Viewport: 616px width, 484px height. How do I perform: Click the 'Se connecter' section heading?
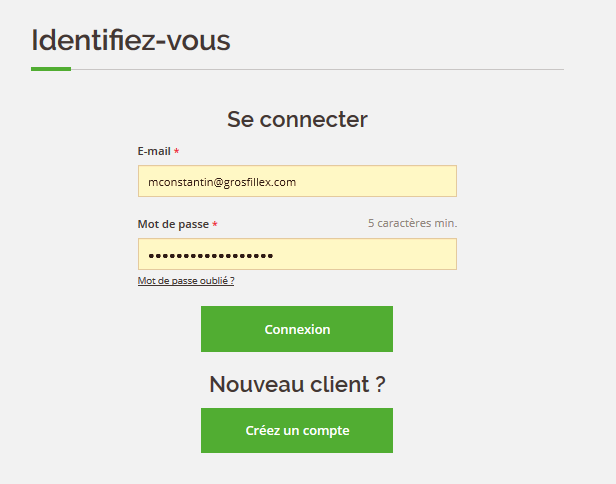pos(297,119)
